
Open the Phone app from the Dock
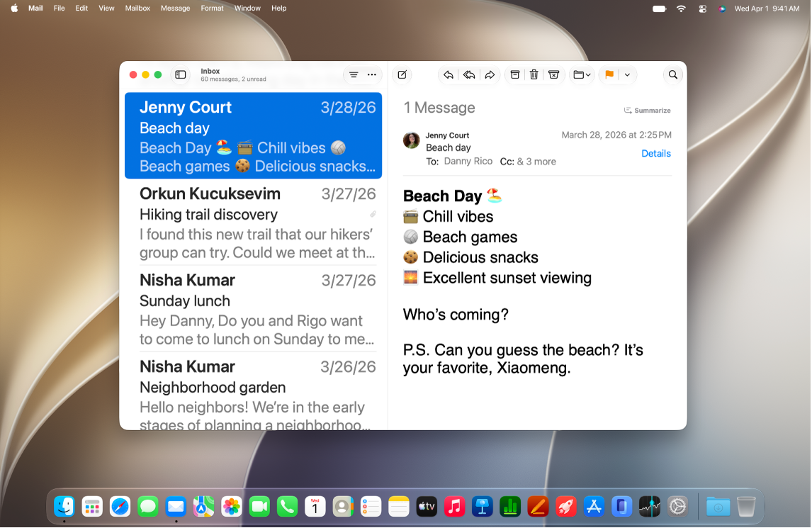tap(288, 506)
